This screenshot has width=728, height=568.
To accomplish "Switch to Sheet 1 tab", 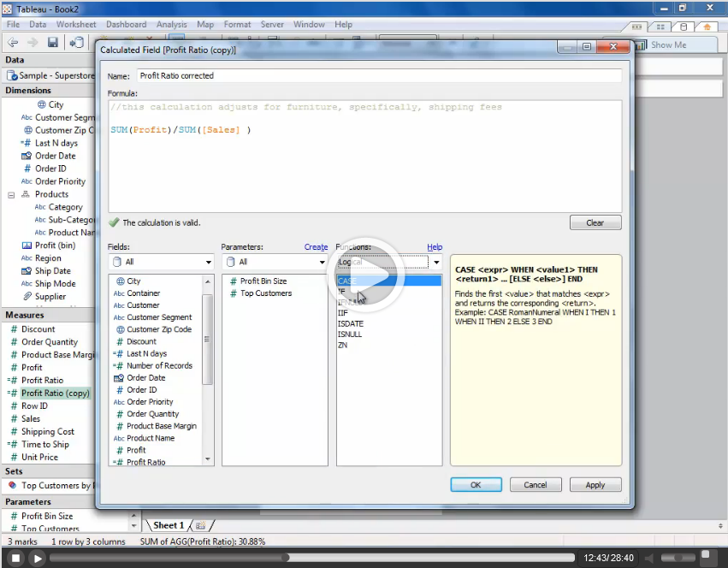I will [168, 525].
